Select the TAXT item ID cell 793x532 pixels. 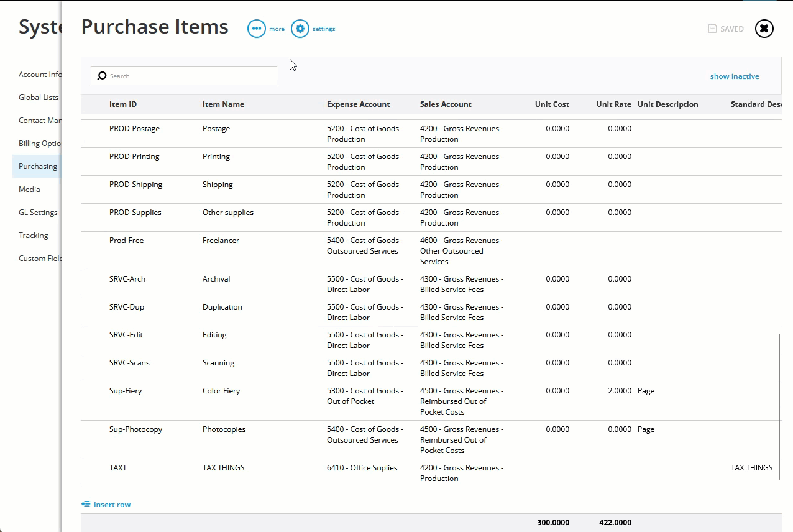[x=118, y=468]
